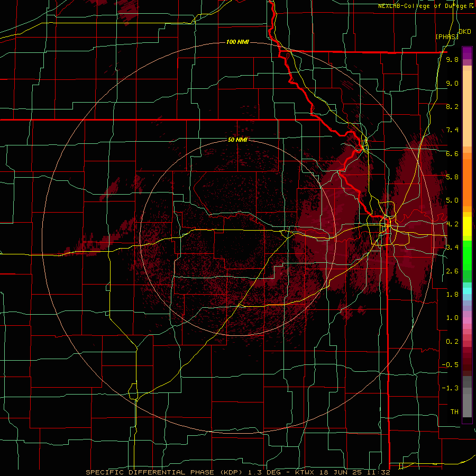Click the 18 JUN 25 date text
The width and height of the screenshot is (476, 476).
342,472
